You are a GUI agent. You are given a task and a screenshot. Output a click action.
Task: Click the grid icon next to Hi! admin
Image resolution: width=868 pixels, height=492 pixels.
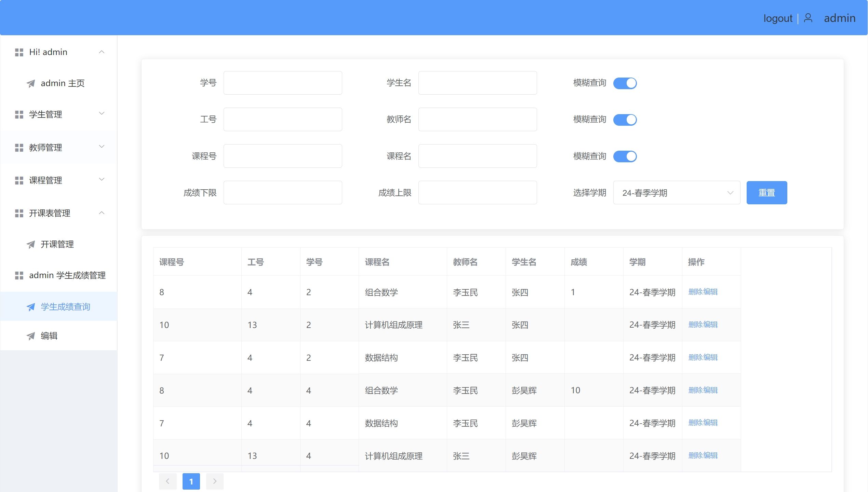pyautogui.click(x=19, y=52)
